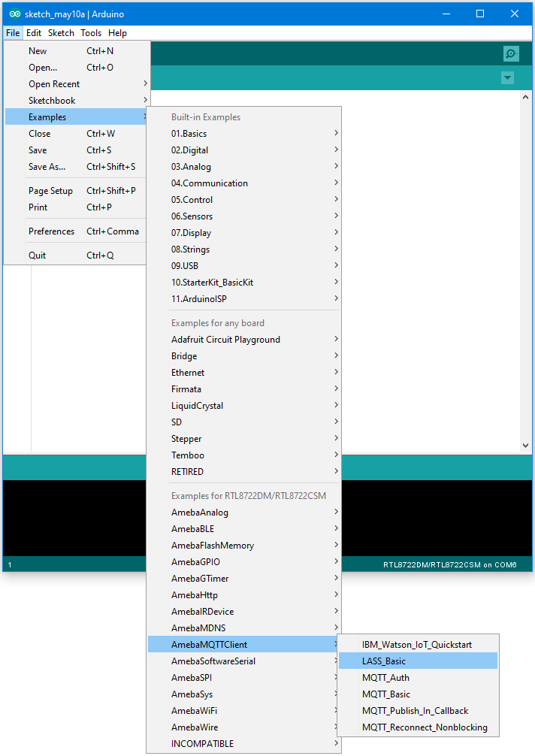535x756 pixels.
Task: Open Firmata library examples
Action: pyautogui.click(x=244, y=389)
